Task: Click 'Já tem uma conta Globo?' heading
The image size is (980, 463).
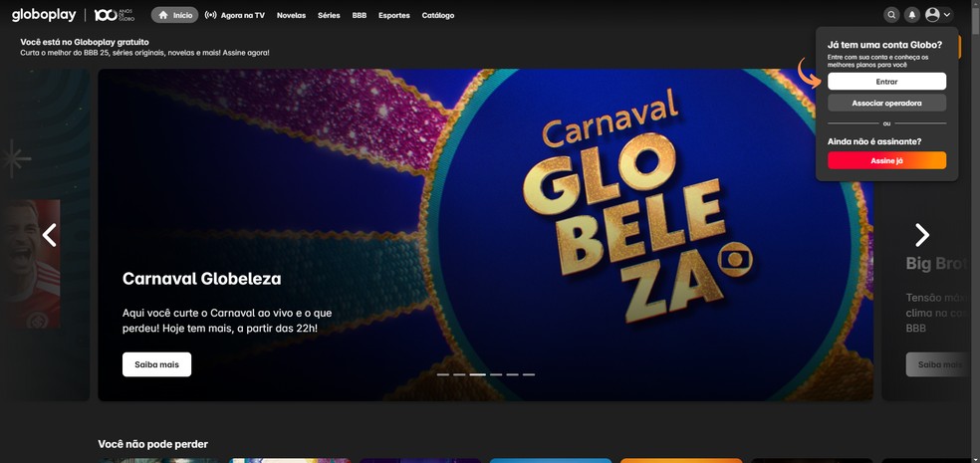Action: point(884,45)
